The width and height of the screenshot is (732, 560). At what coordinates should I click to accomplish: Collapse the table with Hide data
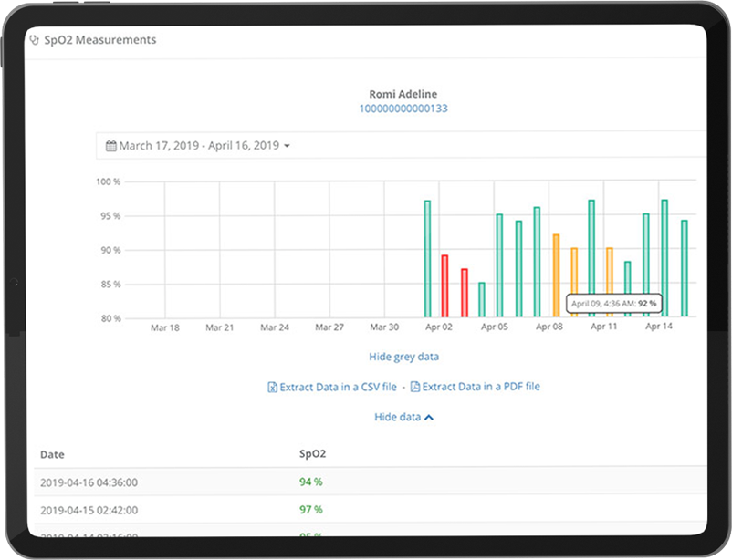(x=398, y=417)
